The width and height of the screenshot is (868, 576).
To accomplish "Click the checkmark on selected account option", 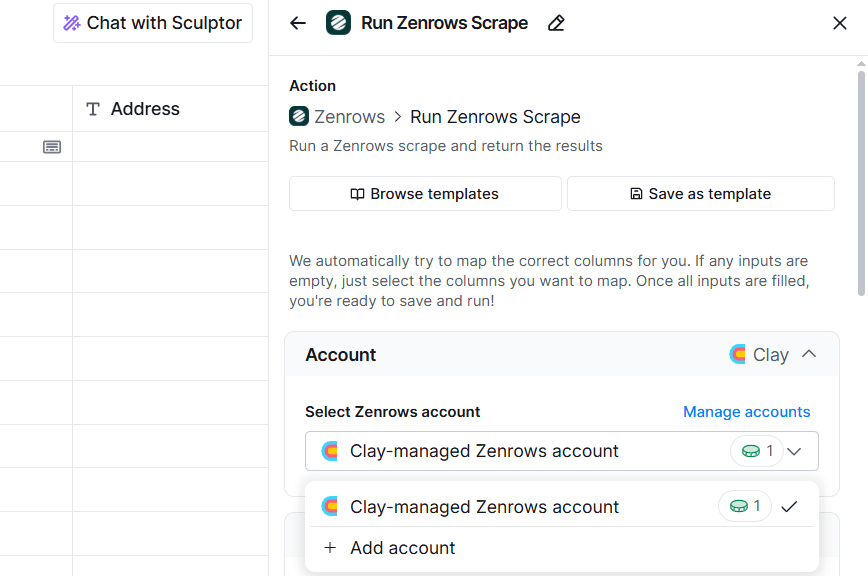I will tap(789, 506).
